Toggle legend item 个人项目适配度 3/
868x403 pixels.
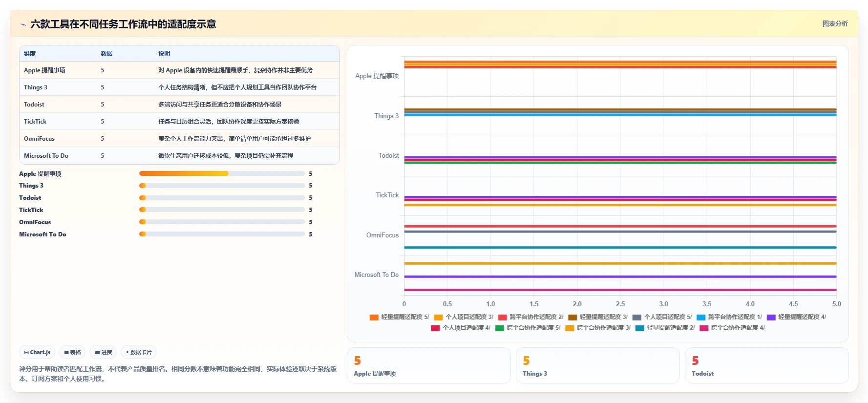coord(464,317)
